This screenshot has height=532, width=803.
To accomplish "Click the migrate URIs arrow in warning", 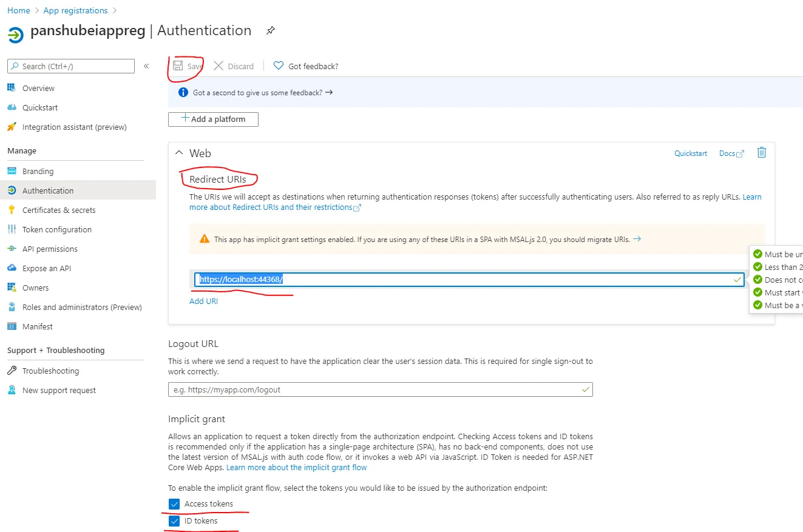I will (637, 239).
